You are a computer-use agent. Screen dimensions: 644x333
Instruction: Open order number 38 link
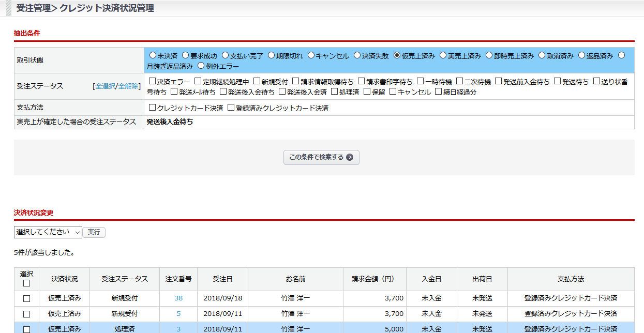click(178, 298)
